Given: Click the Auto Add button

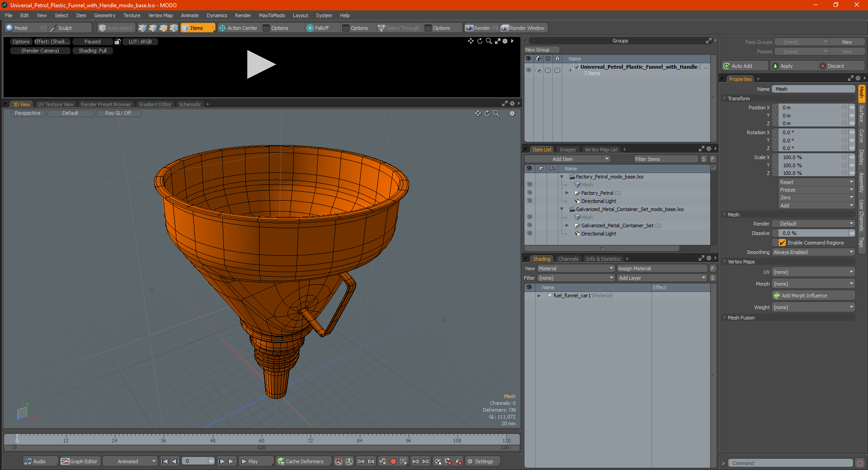Looking at the screenshot, I should [x=745, y=66].
